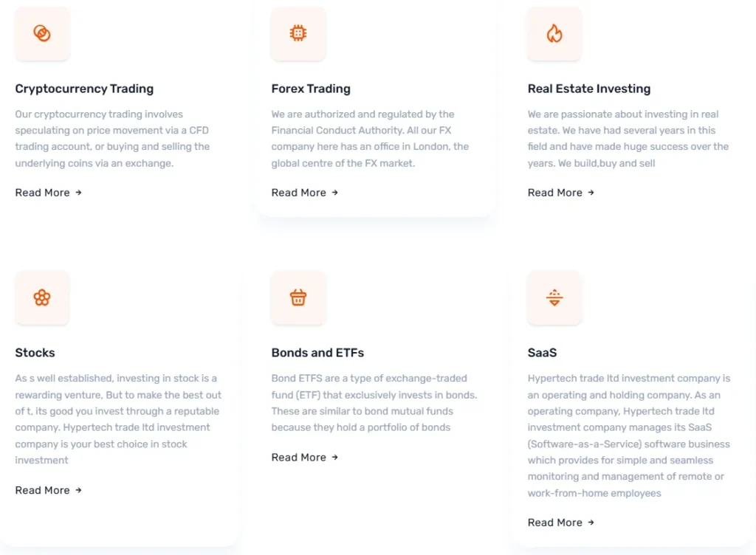Click the Real Estate Investing title
Image resolution: width=756 pixels, height=555 pixels.
click(x=589, y=89)
